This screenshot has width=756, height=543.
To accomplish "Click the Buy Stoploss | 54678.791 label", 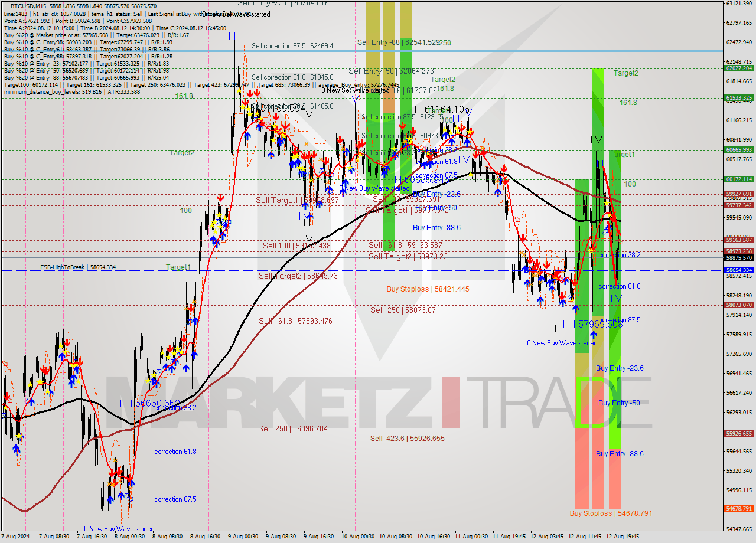I will 611,513.
